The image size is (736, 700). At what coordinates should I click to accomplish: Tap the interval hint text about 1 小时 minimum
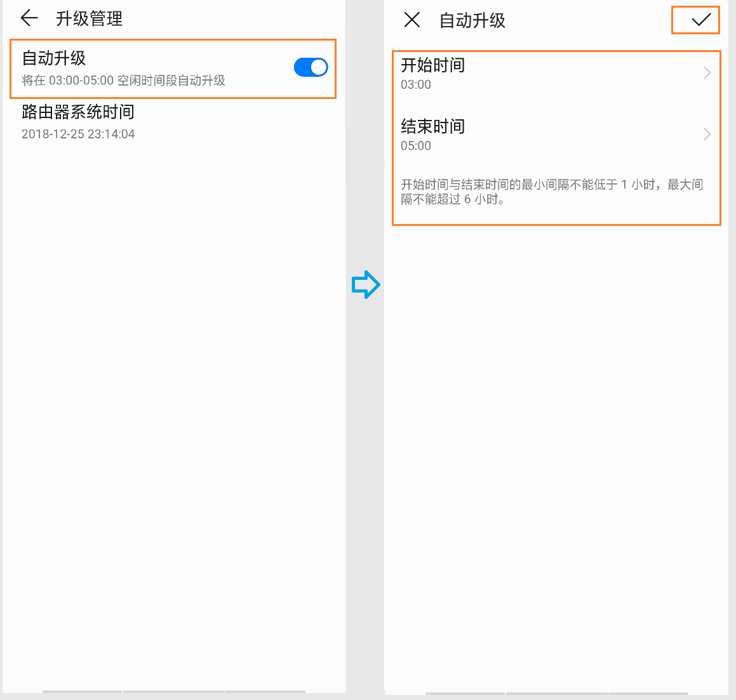(551, 192)
